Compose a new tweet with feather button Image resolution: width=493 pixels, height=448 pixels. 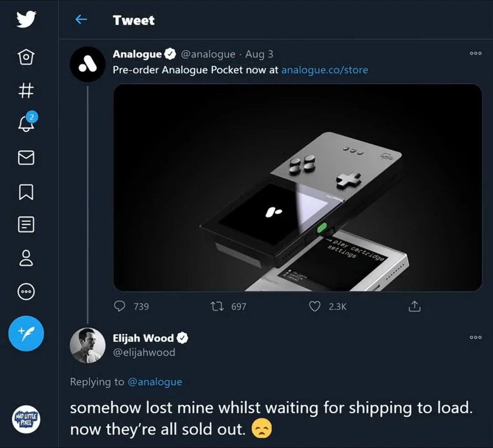point(26,333)
